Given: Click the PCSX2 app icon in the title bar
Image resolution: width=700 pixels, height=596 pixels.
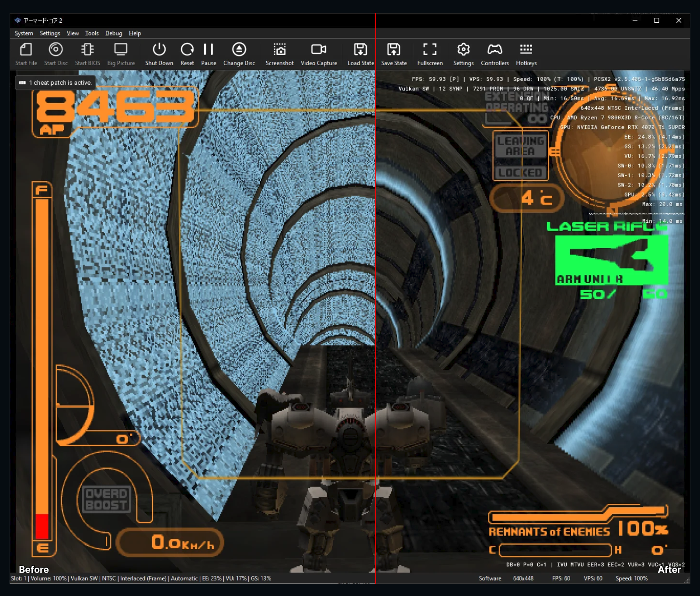Looking at the screenshot, I should point(17,21).
